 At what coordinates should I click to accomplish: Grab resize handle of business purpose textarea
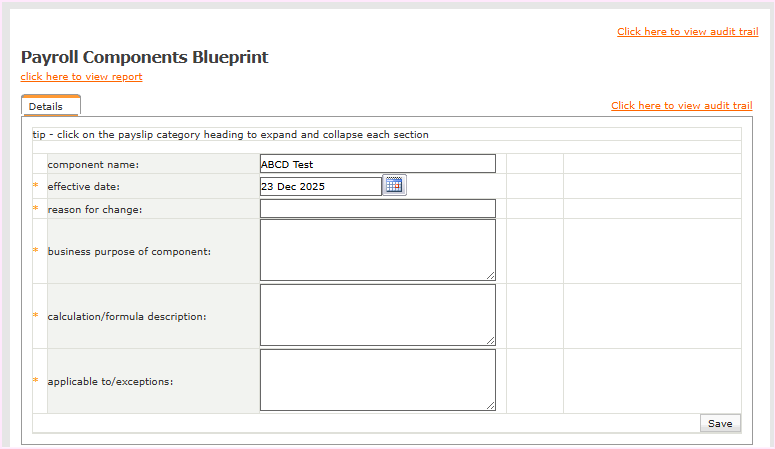[491, 276]
